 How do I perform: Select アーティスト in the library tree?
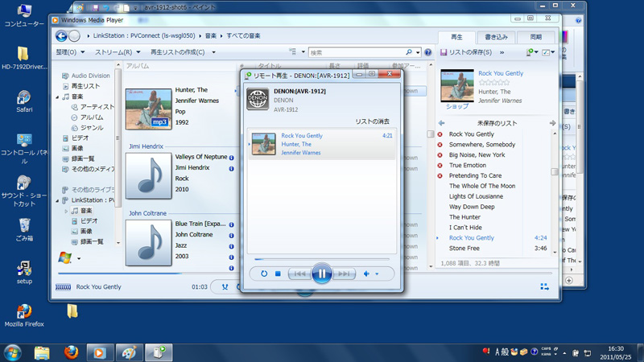[97, 107]
